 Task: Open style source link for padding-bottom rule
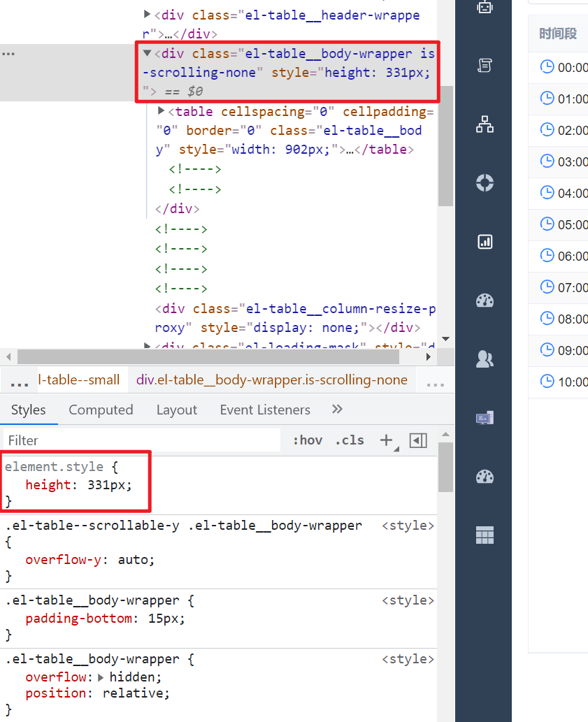408,600
